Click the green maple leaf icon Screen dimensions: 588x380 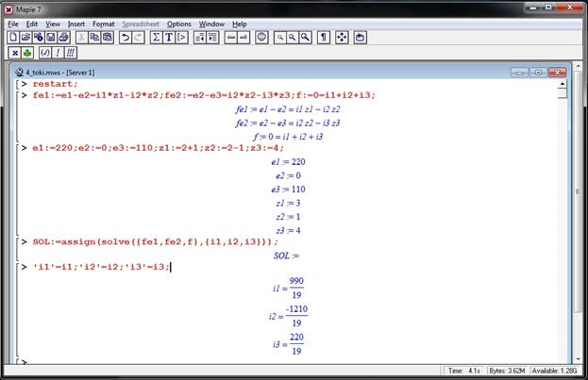27,53
